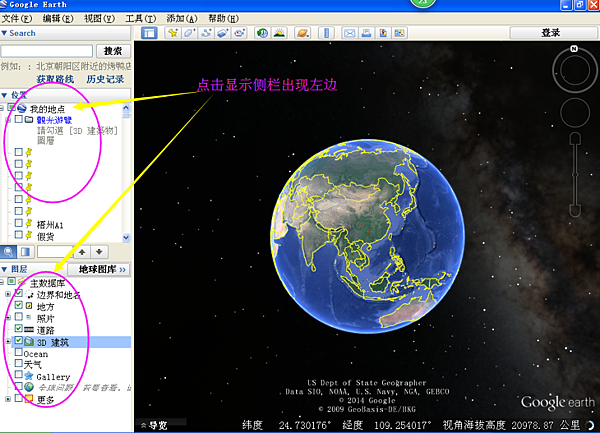Image resolution: width=600 pixels, height=433 pixels.
Task: Open the 工具(T) menu
Action: [140, 18]
